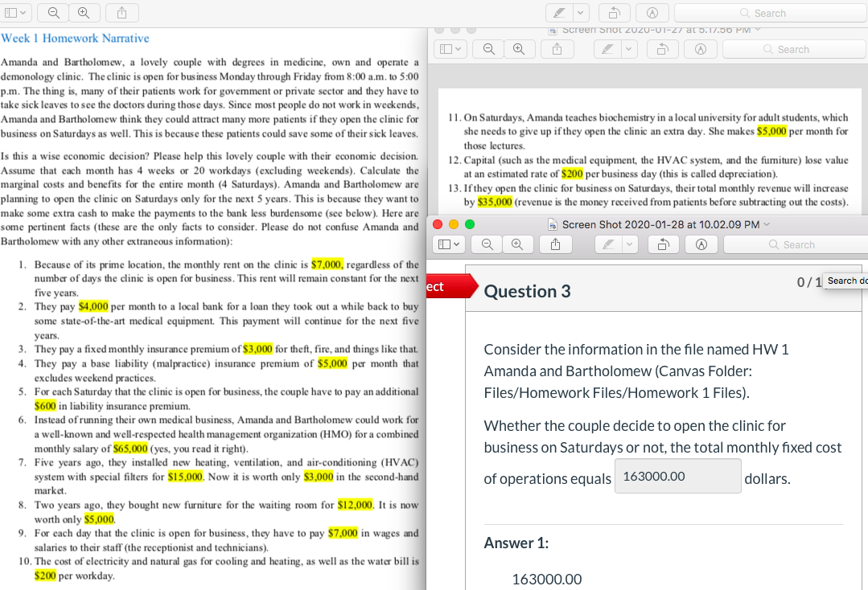Click highlighted $12,000 furniture cost

point(356,505)
